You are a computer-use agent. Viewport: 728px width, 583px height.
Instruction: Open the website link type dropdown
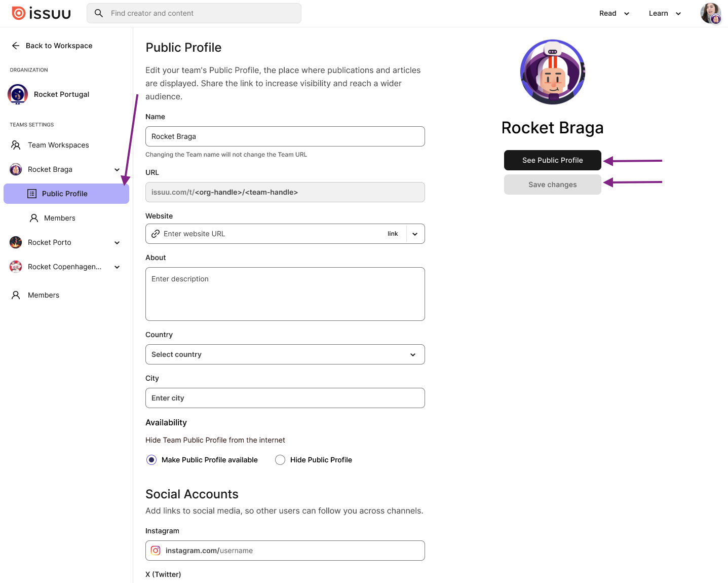point(415,234)
